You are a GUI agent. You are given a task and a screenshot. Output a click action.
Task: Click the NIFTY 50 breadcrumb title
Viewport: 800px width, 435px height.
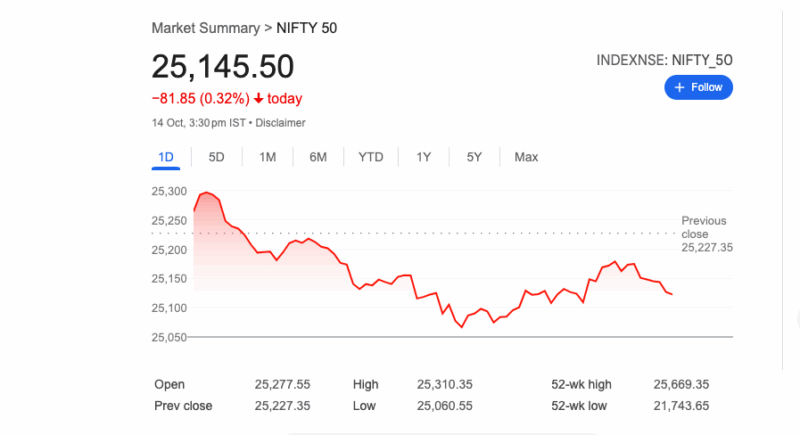pos(309,27)
